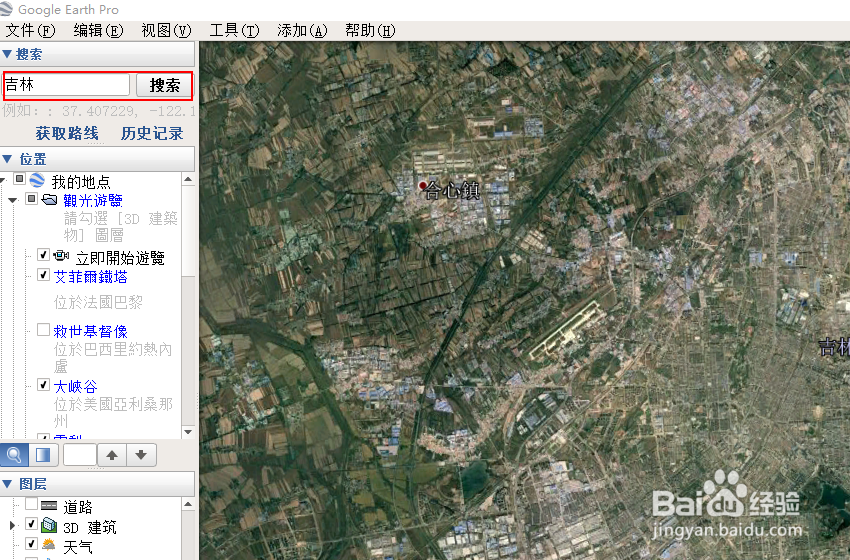850x560 pixels.
Task: Click the Layers list scrollbar up arrow
Action: [x=188, y=505]
